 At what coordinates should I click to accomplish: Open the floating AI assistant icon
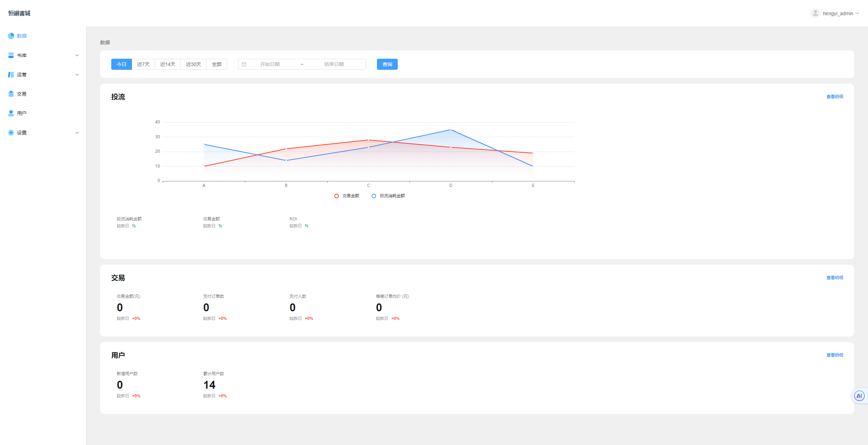pos(859,396)
